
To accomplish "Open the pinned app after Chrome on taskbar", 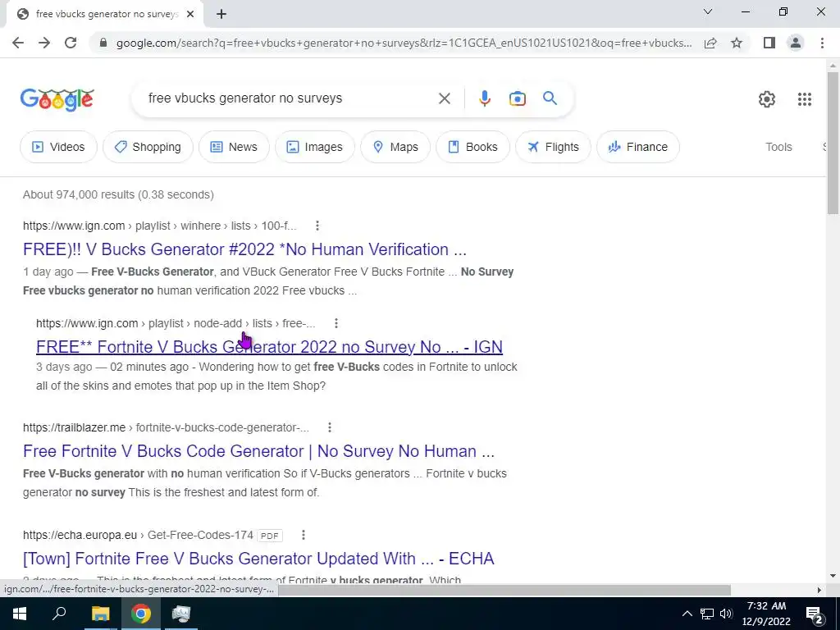I will (x=181, y=614).
